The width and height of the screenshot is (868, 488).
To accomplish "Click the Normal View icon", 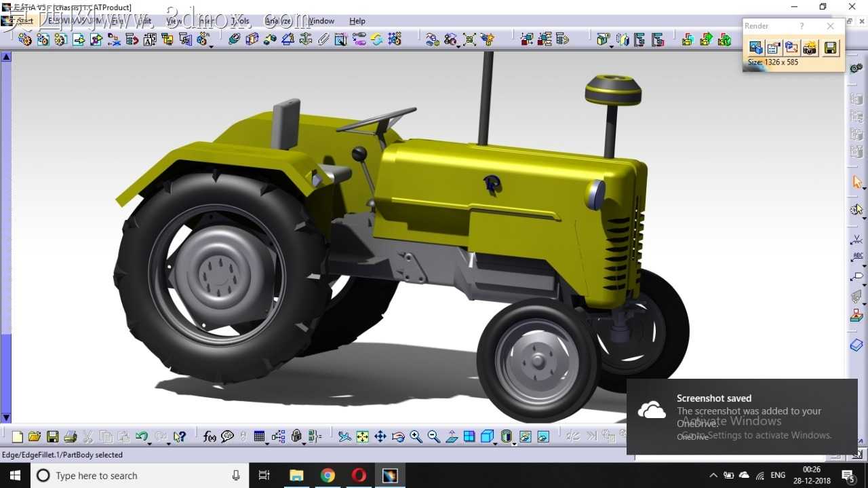I will click(452, 436).
